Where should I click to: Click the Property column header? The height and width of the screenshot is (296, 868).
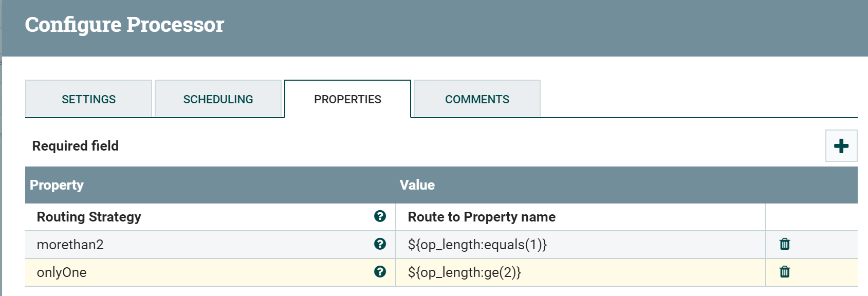coord(57,185)
